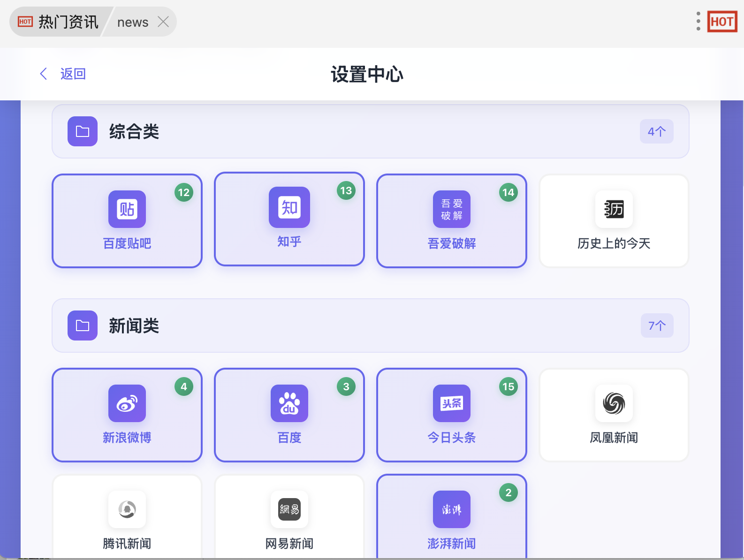Screen dimensions: 744x560
Task: Click the 新浪微博 label text
Action: [127, 438]
